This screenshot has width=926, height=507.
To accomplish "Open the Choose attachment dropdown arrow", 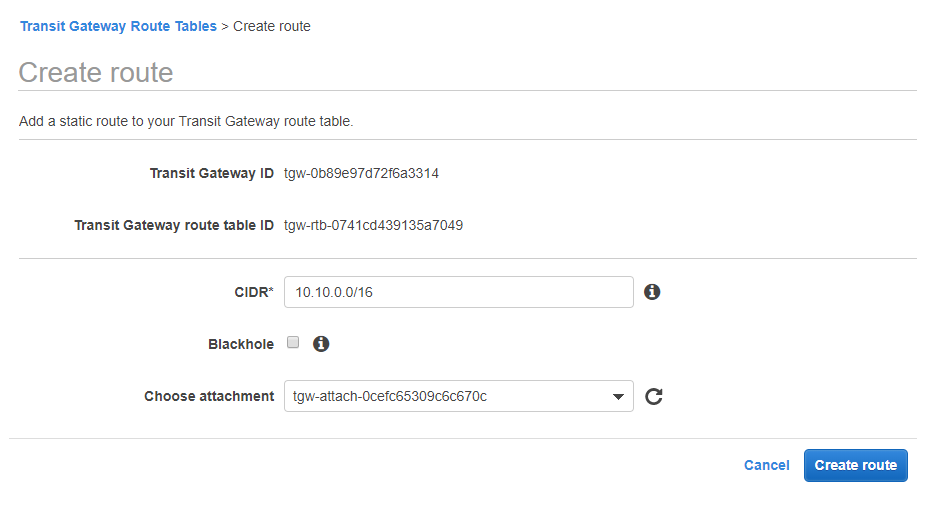I will (618, 397).
